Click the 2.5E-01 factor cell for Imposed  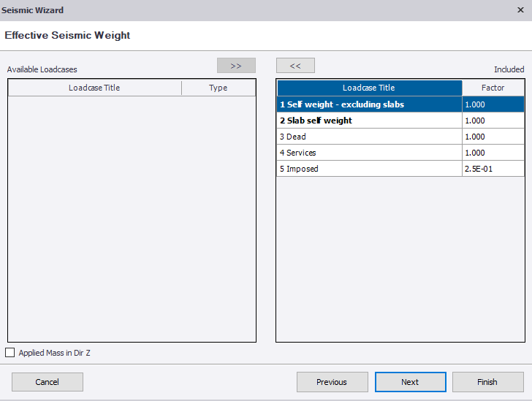493,169
